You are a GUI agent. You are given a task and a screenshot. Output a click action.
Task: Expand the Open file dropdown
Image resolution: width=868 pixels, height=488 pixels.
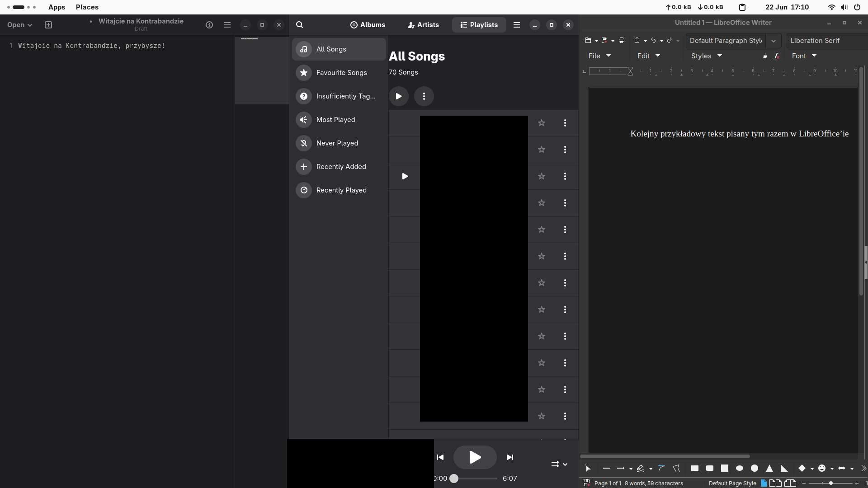[19, 25]
